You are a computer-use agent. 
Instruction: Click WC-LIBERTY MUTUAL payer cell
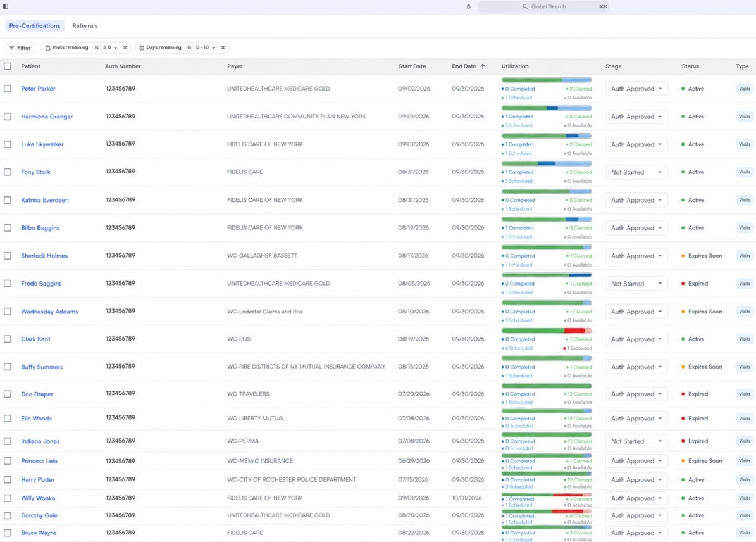coord(256,419)
